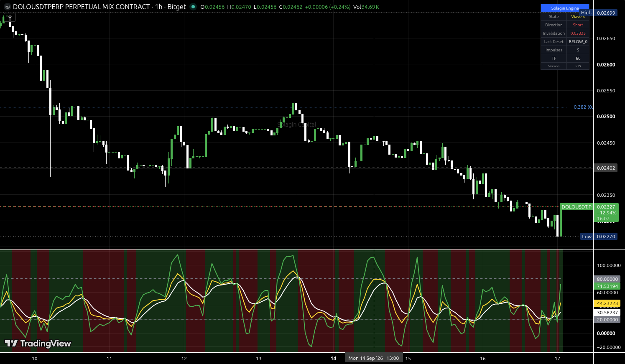
Task: Click the green market status dot
Action: coord(193,7)
